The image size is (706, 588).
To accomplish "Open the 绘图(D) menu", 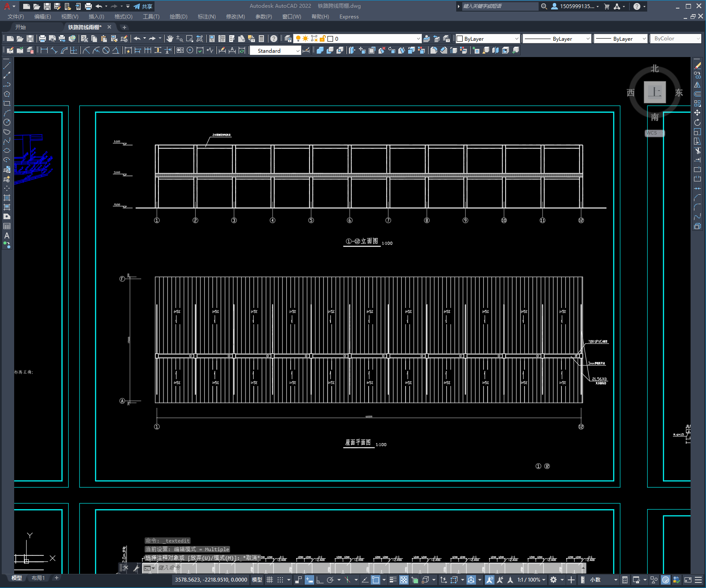I will click(x=179, y=17).
